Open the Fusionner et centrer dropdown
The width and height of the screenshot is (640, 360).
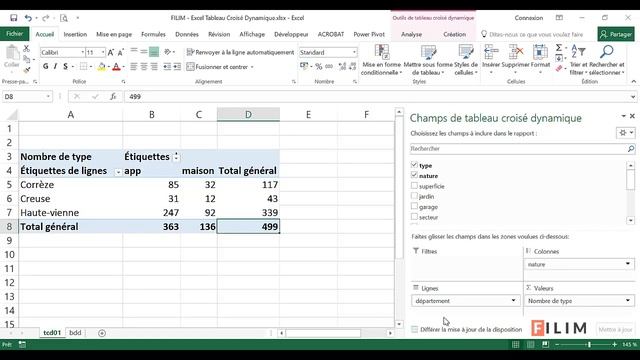tap(252, 67)
